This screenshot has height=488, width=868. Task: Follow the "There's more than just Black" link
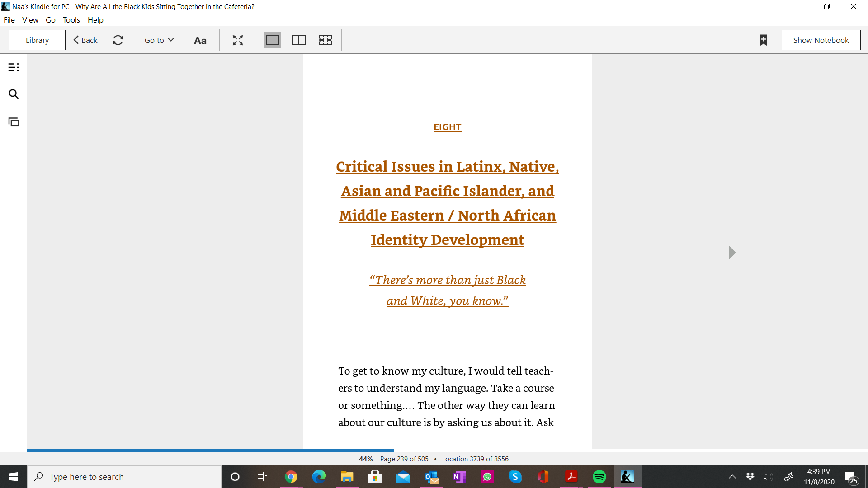tap(448, 290)
